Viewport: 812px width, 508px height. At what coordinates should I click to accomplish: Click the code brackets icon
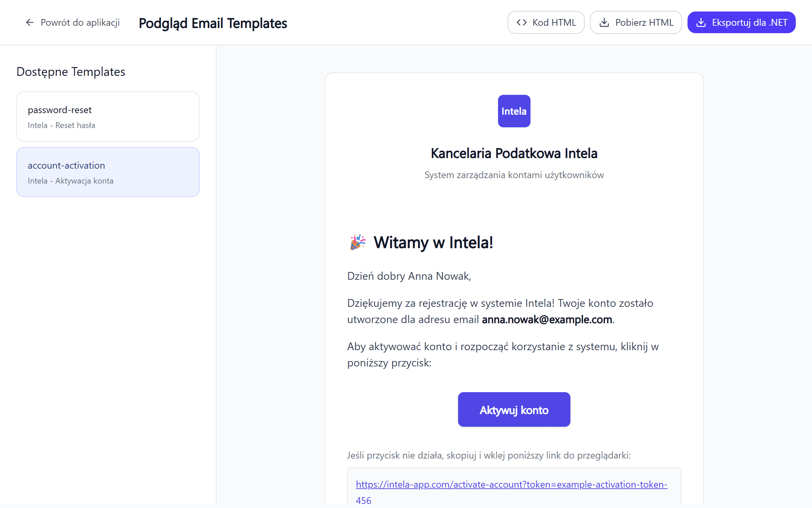(x=522, y=22)
